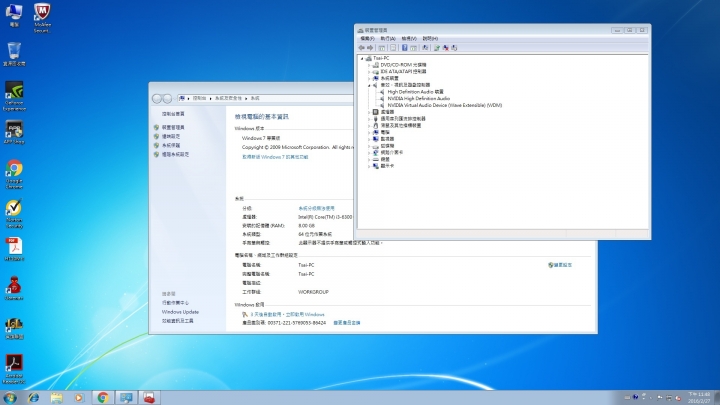Screen dimensions: 720x405
Task: Select the 鍵盤 keyboards category
Action: 385,159
